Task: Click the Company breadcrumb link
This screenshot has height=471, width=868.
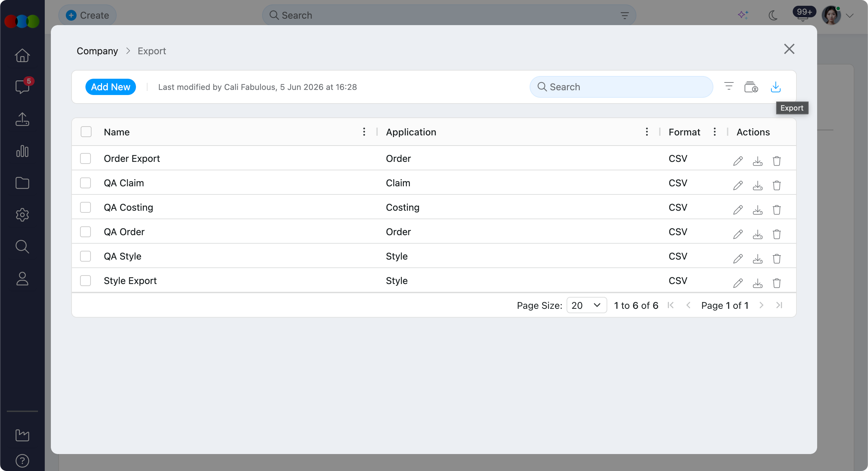Action: coord(97,51)
